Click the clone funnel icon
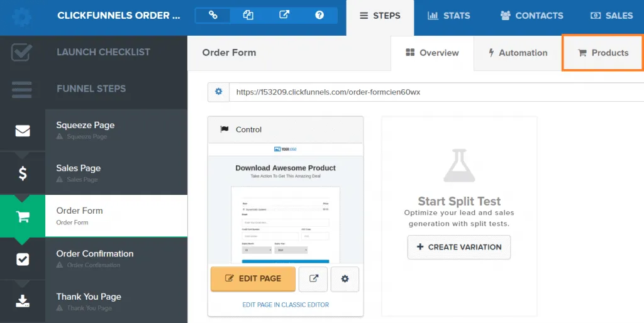 coord(248,15)
